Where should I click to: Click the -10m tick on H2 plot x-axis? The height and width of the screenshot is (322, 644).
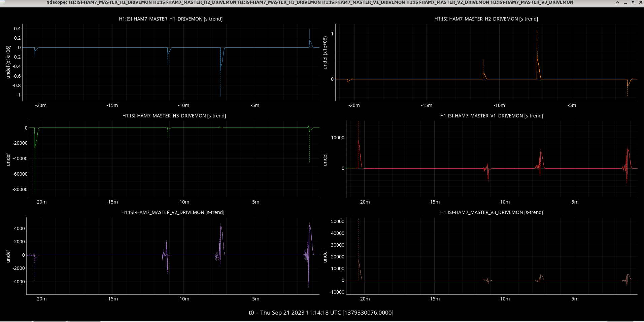(499, 105)
